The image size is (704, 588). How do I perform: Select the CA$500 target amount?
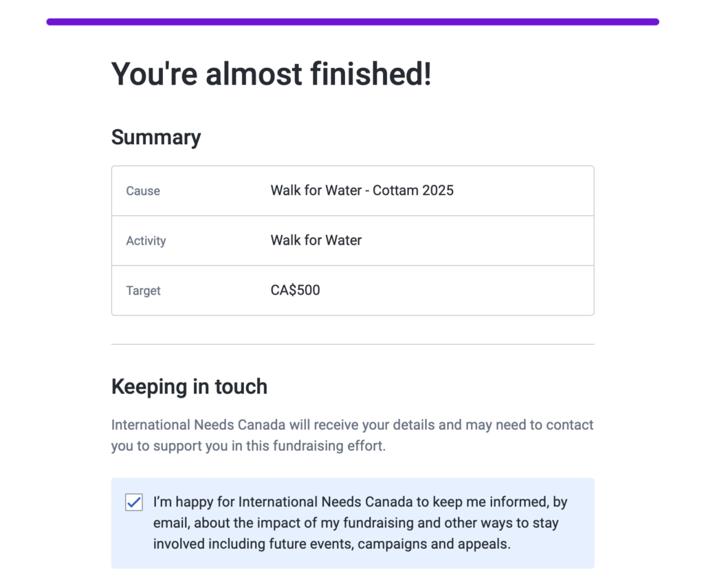(x=295, y=290)
